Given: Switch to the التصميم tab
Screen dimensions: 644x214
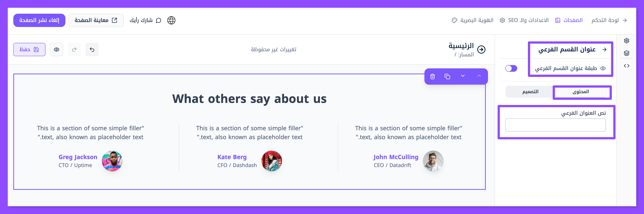Looking at the screenshot, I should [530, 92].
